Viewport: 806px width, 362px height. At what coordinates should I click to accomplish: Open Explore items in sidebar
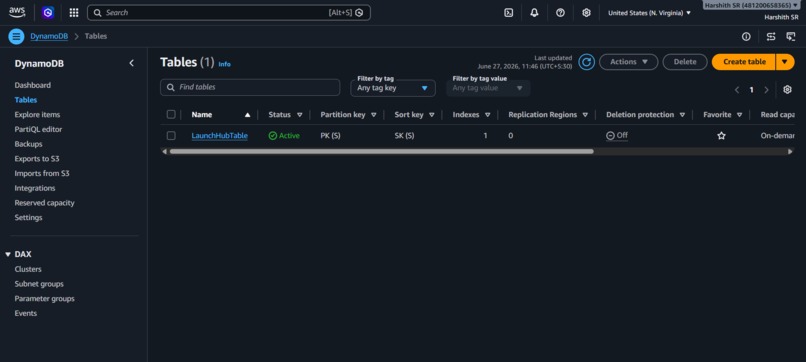click(x=37, y=115)
